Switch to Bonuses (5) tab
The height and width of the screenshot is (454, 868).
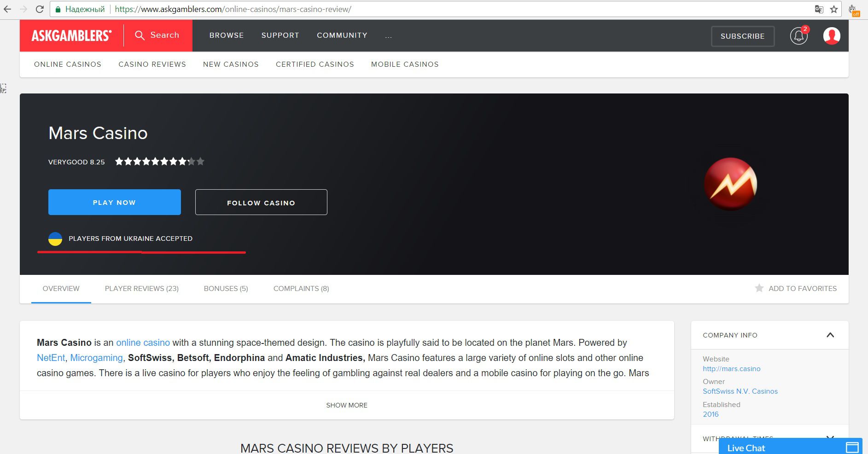coord(226,289)
